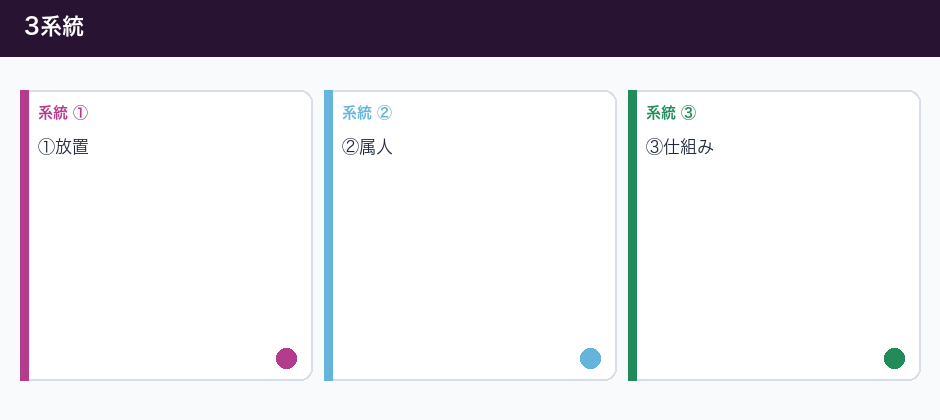Screen dimensions: 940x420
Task: Select the ③仕組み text
Action: click(680, 147)
